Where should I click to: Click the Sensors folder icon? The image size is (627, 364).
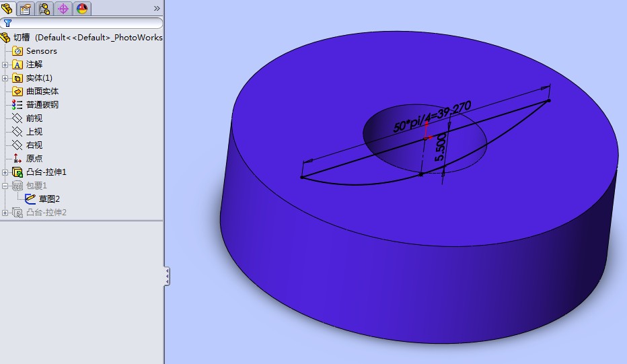(x=17, y=51)
